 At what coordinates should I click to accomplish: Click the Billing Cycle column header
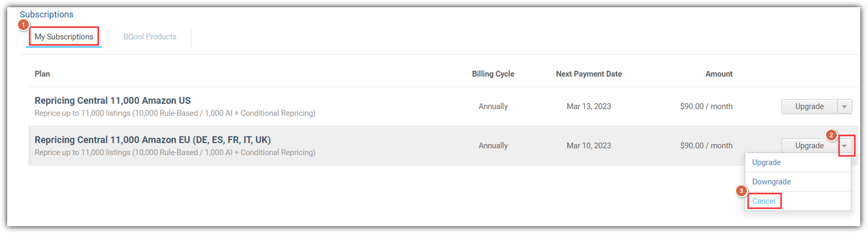(493, 74)
